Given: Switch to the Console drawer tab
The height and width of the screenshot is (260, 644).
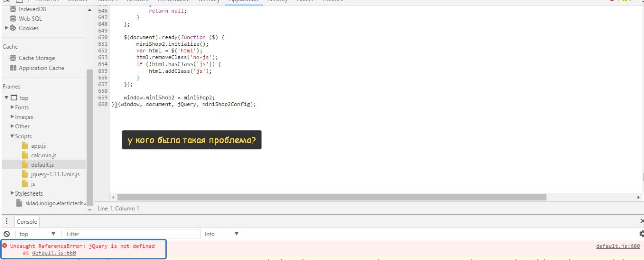Looking at the screenshot, I should [27, 222].
